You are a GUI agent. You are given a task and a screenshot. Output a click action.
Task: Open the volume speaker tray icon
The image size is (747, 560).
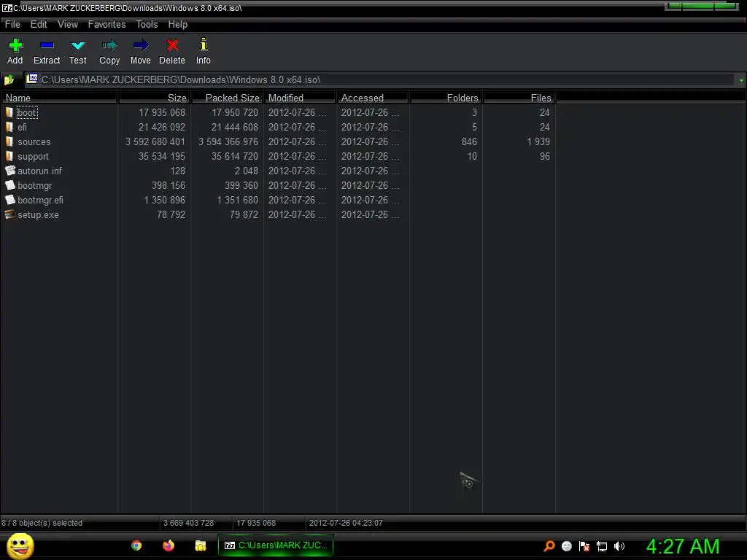coord(619,546)
